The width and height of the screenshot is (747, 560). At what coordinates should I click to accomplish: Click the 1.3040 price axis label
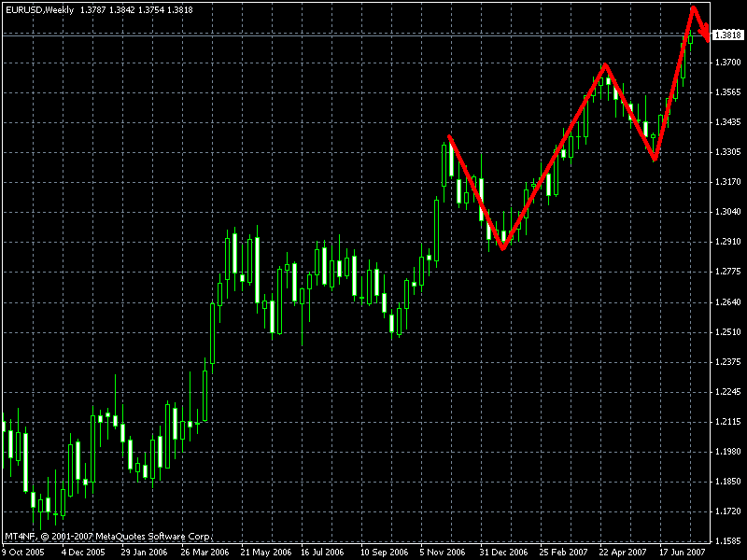728,212
